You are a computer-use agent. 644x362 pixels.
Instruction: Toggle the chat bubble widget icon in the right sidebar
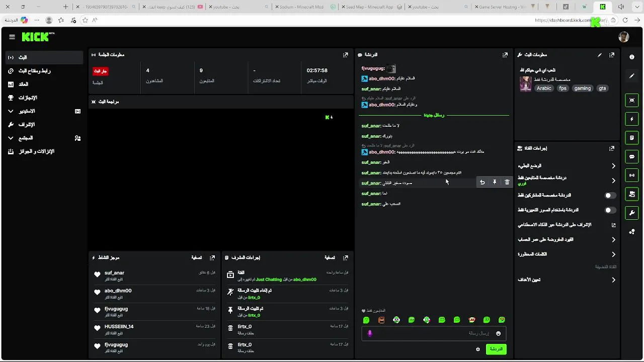pos(632,156)
